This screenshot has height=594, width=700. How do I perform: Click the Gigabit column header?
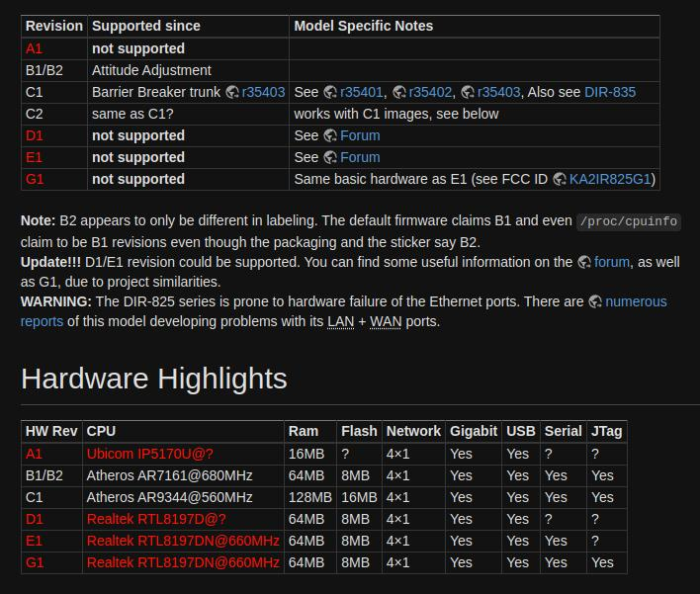click(x=474, y=432)
